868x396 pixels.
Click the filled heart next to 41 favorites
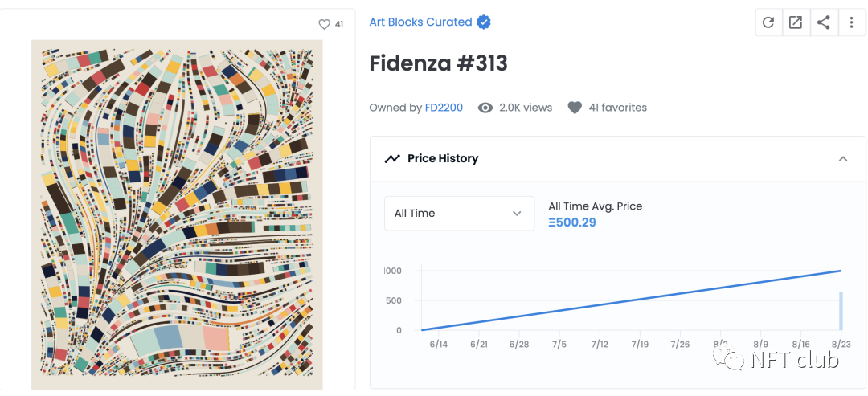(x=575, y=108)
